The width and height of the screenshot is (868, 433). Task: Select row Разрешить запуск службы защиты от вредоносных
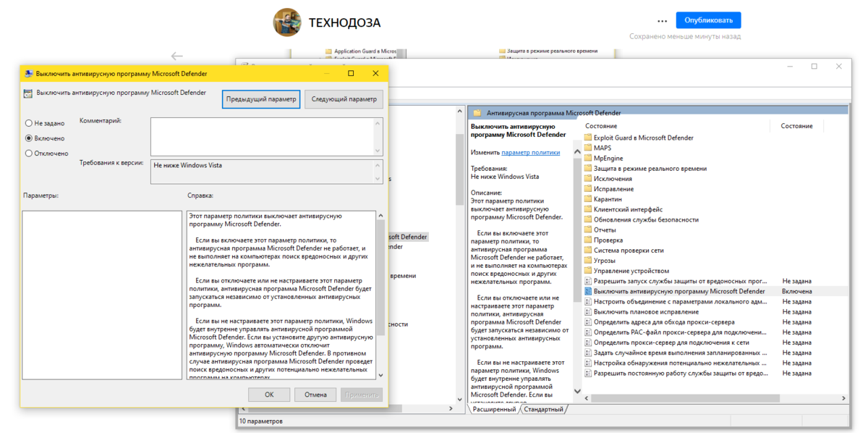715,281
